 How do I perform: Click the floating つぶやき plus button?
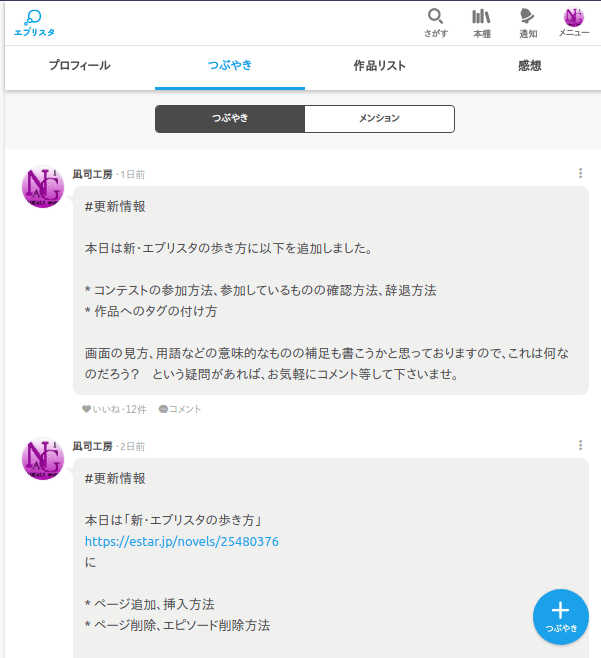(x=561, y=617)
